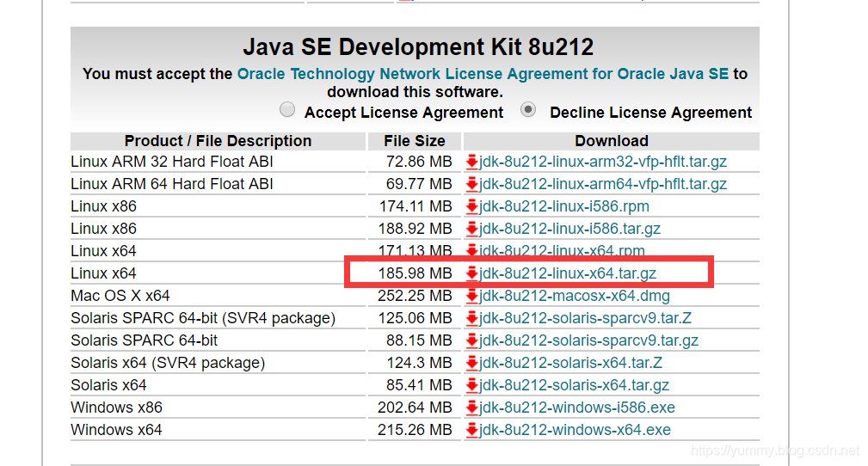
Task: Download jdk-8u212-macosx-x64.dmg
Action: [575, 296]
